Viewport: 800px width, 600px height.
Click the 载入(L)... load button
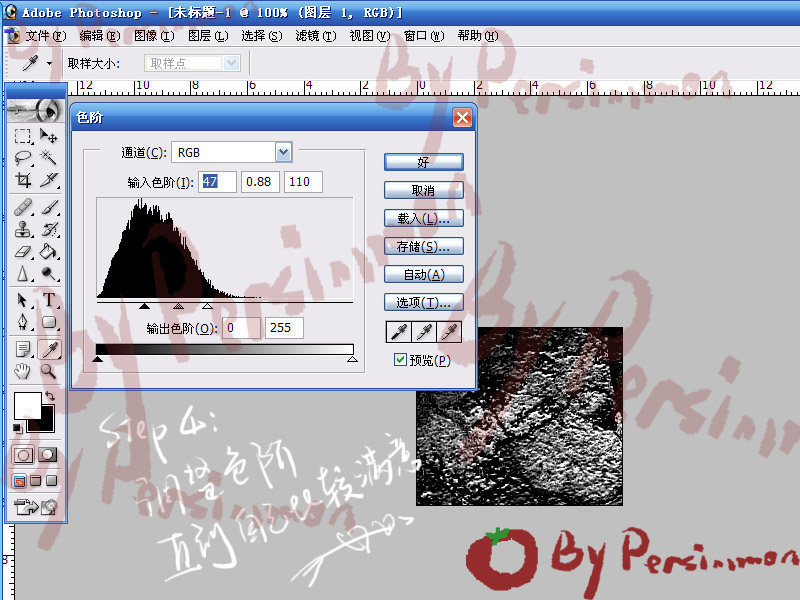click(x=423, y=218)
